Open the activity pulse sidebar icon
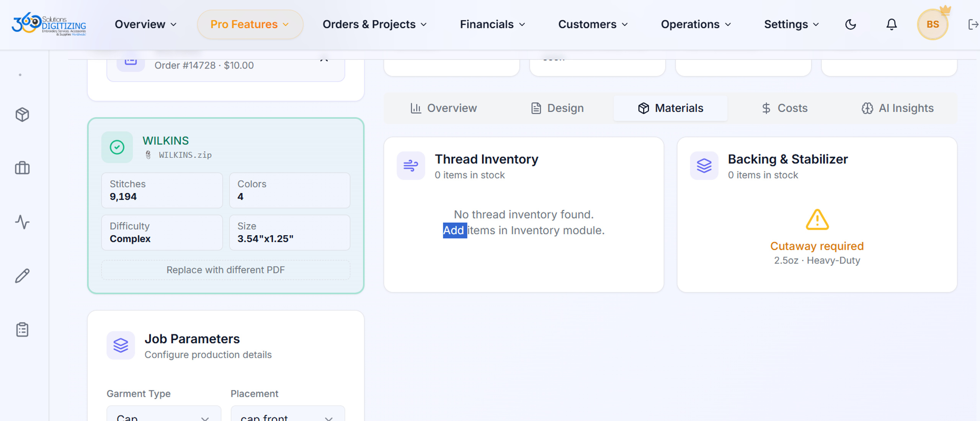The image size is (980, 421). click(22, 222)
